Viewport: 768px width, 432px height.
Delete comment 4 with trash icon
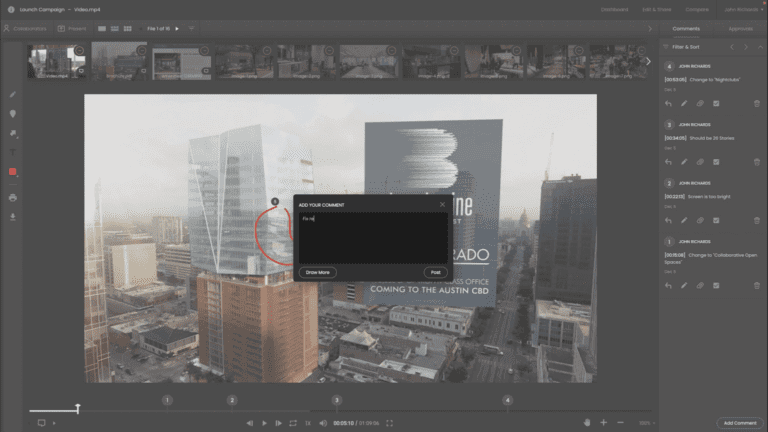point(756,103)
